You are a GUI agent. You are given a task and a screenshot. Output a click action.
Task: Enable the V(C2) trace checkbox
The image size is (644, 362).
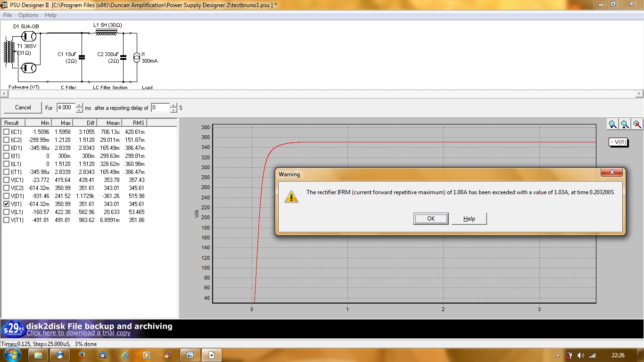[6, 188]
